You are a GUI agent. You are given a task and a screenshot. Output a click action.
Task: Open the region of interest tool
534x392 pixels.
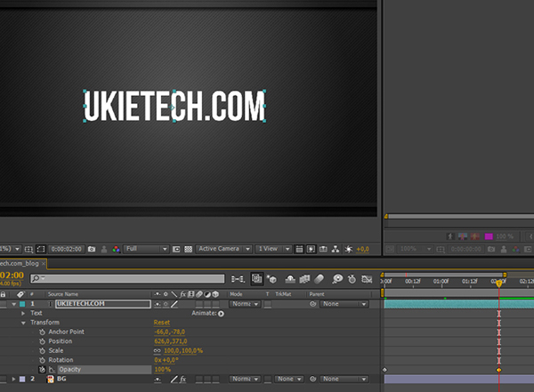(x=176, y=249)
